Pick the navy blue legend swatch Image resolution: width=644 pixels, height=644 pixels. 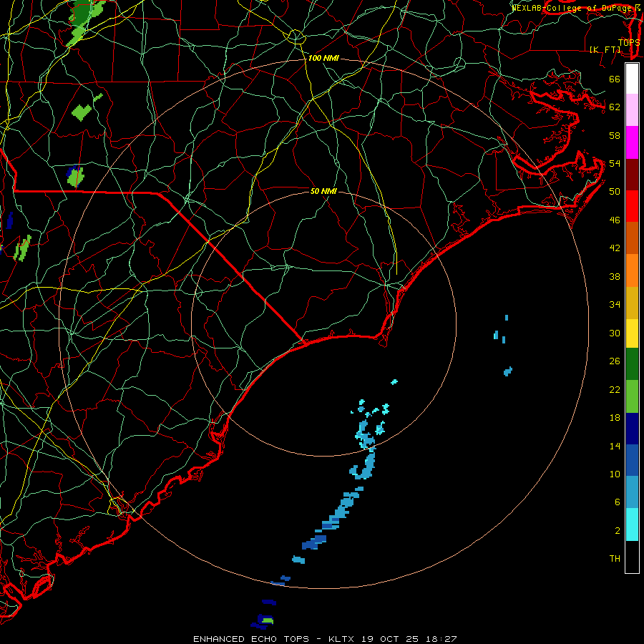click(x=632, y=429)
